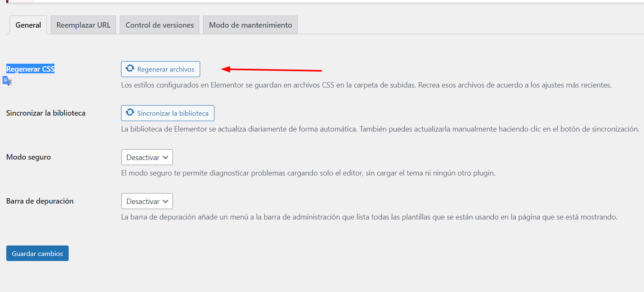Click the Regenerar archivos button

coord(160,69)
